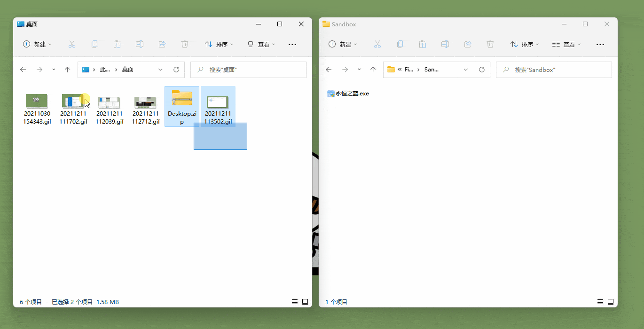The image size is (644, 329).
Task: Click Cut icon in 桌面 window toolbar
Action: tap(72, 44)
